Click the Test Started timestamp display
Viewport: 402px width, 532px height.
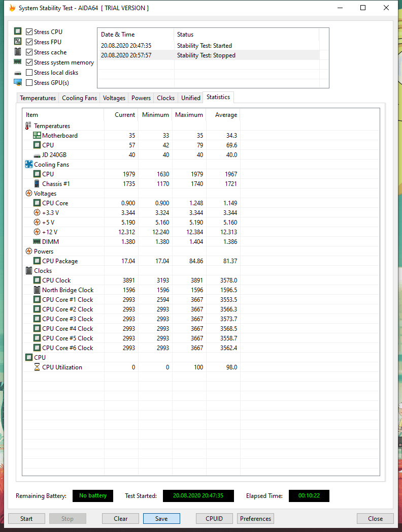point(198,496)
